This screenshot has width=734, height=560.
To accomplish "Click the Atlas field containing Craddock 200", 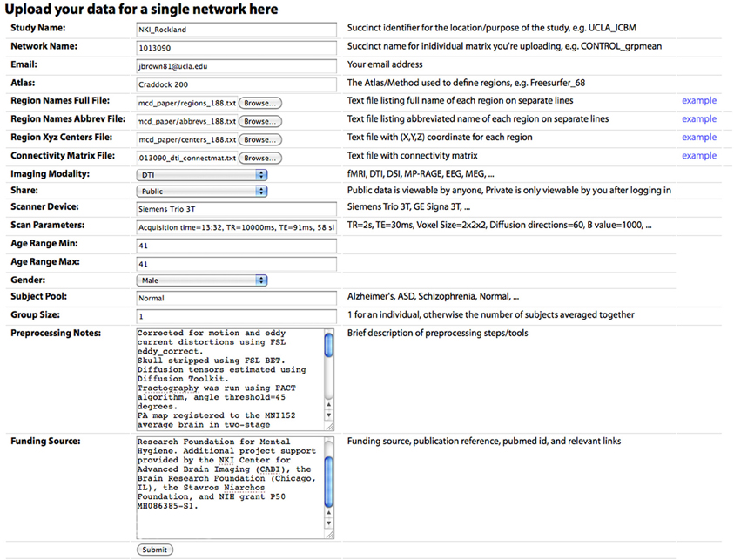I will (x=237, y=84).
